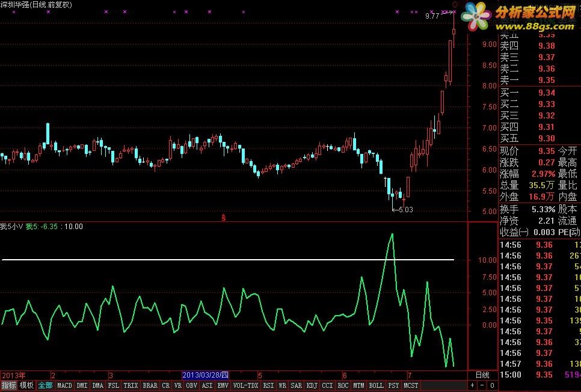The height and width of the screenshot is (392, 581).
Task: Click the 涨跌 0.27 value
Action: (x=547, y=163)
